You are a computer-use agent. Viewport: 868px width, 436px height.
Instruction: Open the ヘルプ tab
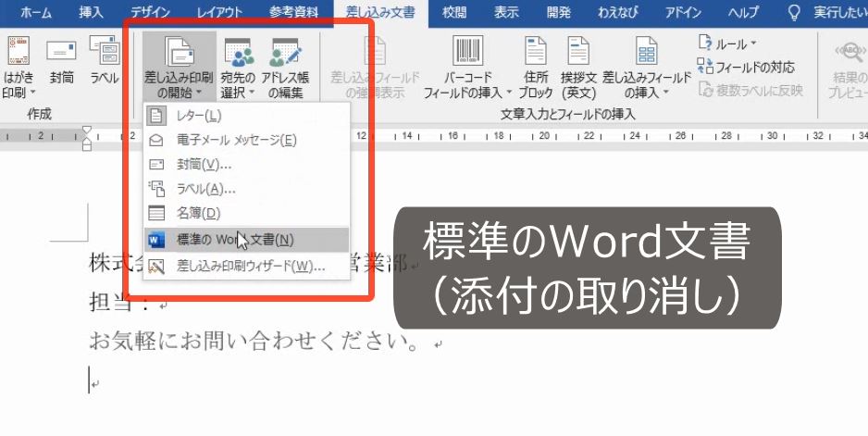click(743, 12)
